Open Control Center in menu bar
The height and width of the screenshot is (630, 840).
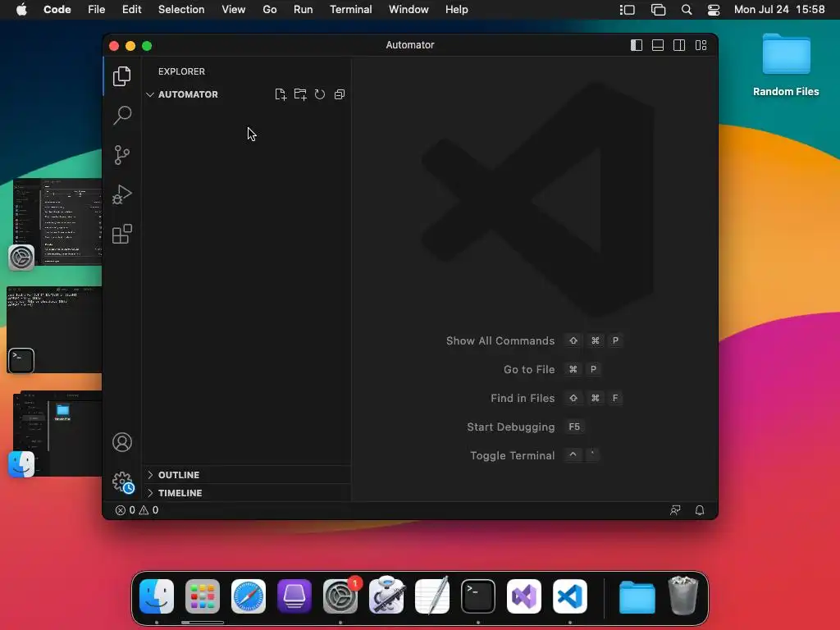click(714, 10)
